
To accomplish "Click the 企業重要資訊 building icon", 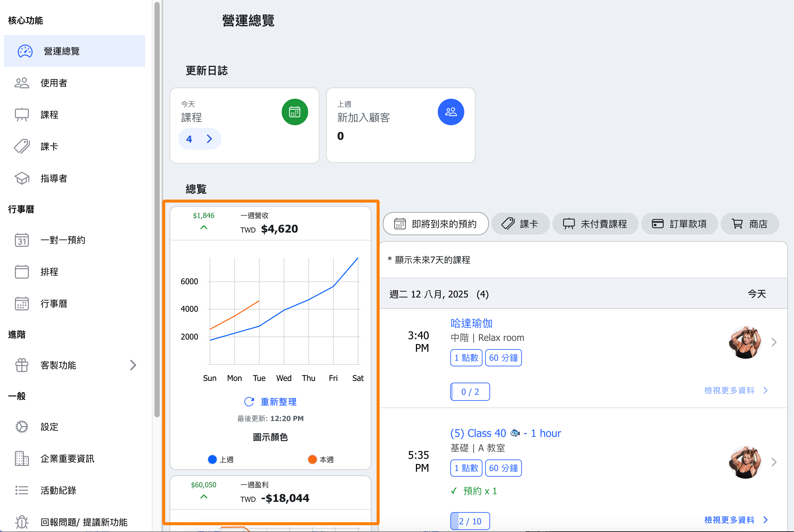I will 22,459.
